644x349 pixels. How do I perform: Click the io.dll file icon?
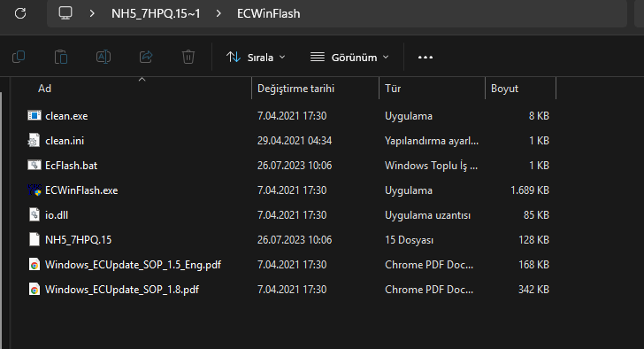coord(34,214)
